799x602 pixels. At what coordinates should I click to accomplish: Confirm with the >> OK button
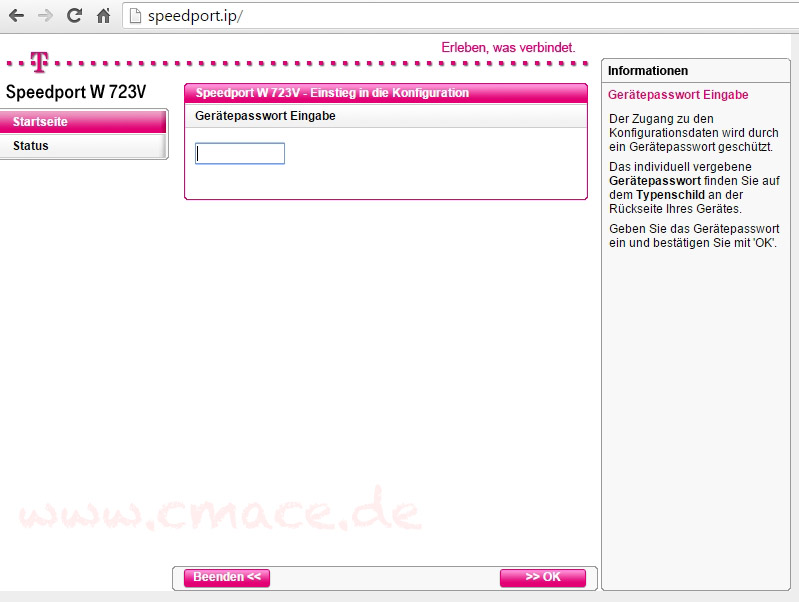(x=542, y=577)
